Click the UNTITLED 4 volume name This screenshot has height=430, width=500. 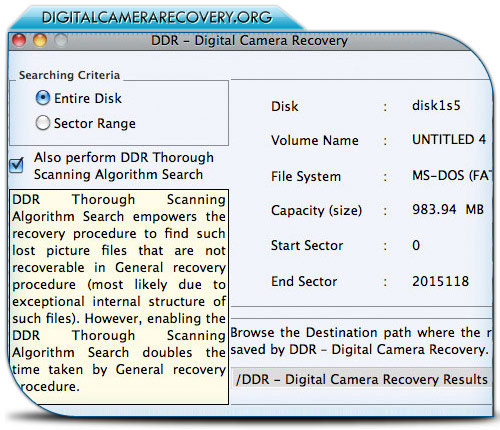449,139
